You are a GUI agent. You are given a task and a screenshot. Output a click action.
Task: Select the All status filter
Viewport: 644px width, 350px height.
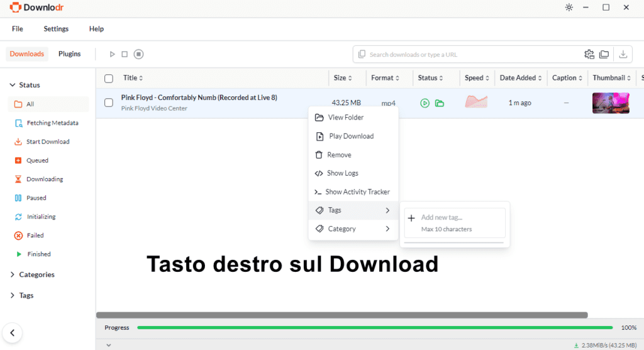pos(48,104)
